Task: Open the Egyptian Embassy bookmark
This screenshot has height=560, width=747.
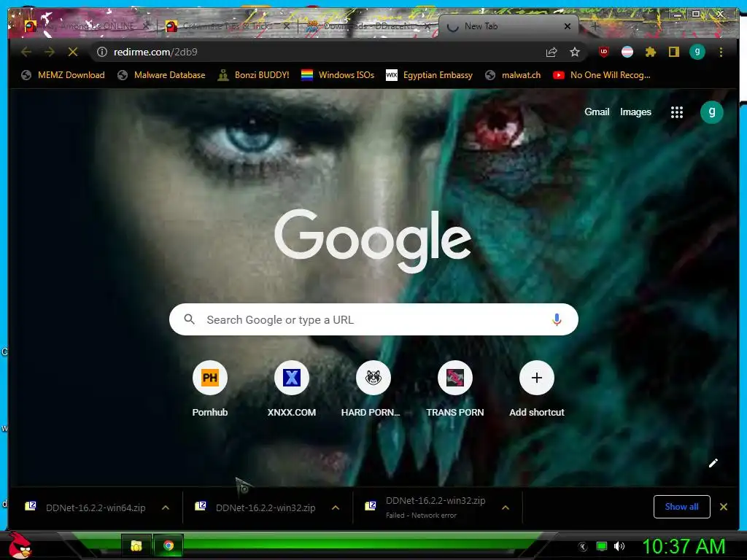Action: tap(429, 75)
